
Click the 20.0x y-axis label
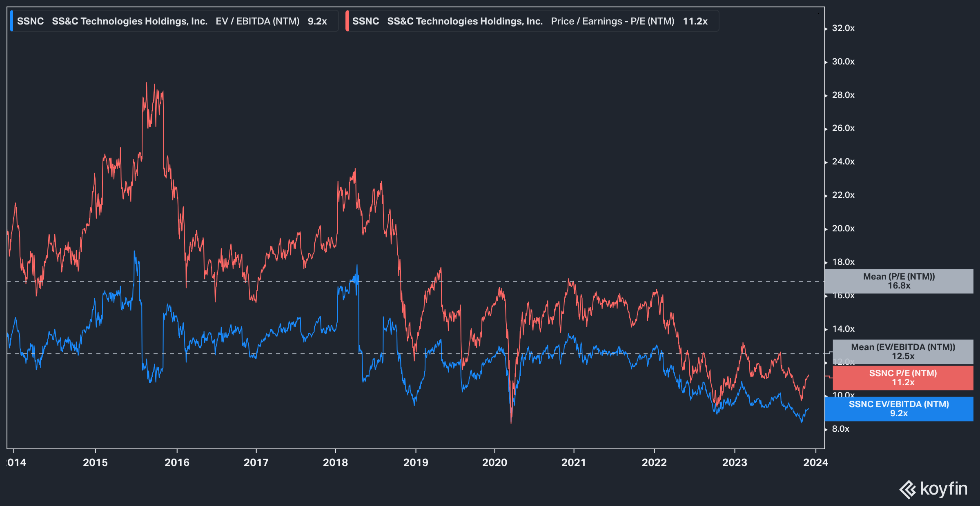click(843, 229)
